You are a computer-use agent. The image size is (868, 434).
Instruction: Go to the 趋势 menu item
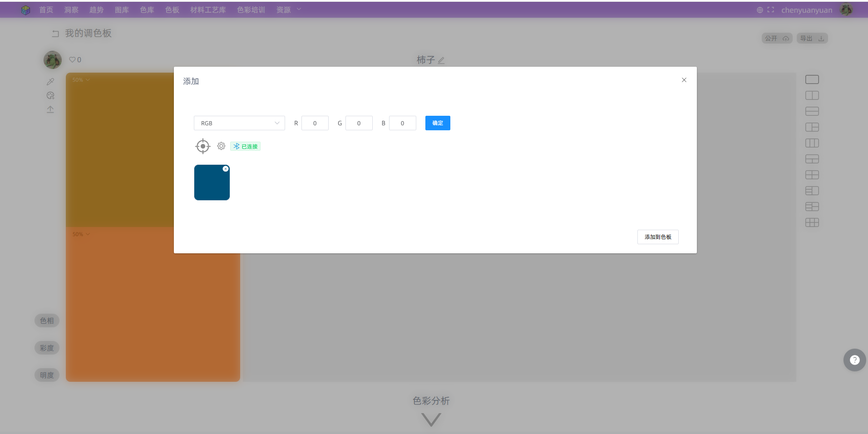click(x=96, y=10)
